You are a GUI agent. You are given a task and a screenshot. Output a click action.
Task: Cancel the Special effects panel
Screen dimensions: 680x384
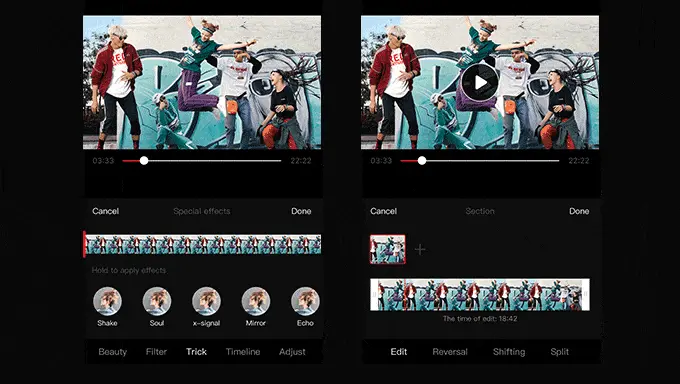pyautogui.click(x=105, y=211)
